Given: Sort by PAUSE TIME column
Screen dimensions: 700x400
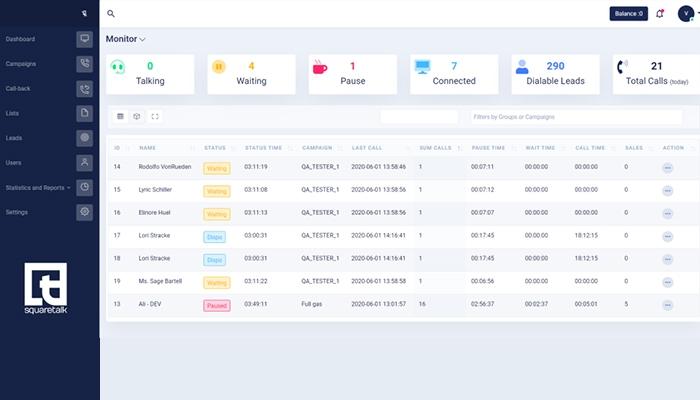Looking at the screenshot, I should [x=488, y=148].
